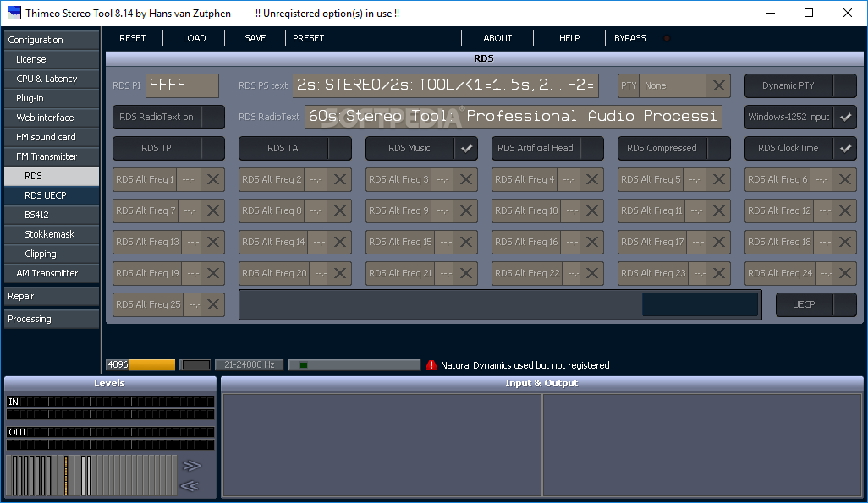This screenshot has height=503, width=868.
Task: Open the Web interface page
Action: (52, 118)
